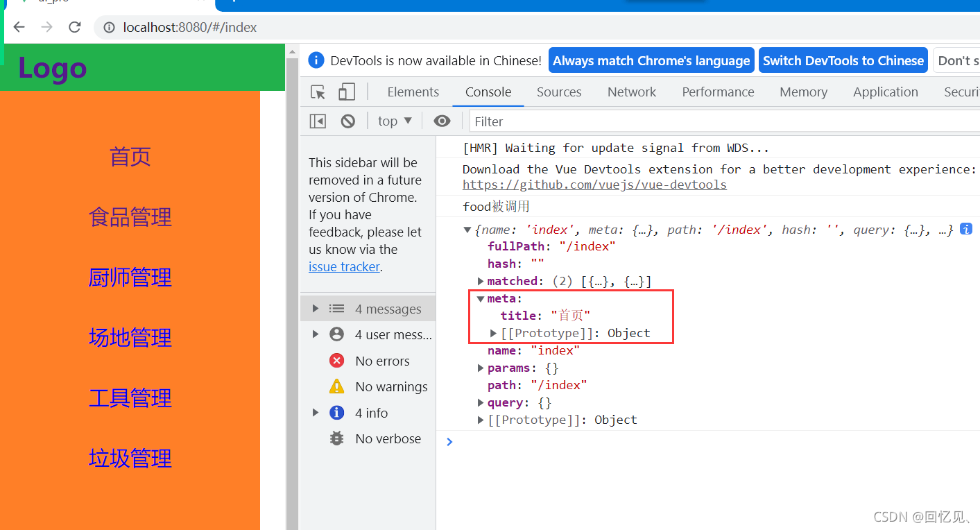Navigate to 场地管理 menu item

click(130, 338)
